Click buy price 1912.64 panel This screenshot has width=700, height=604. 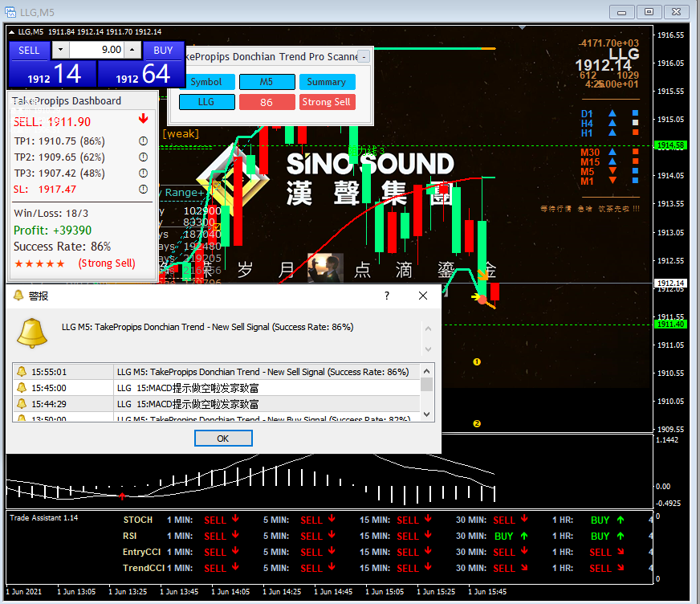point(141,74)
